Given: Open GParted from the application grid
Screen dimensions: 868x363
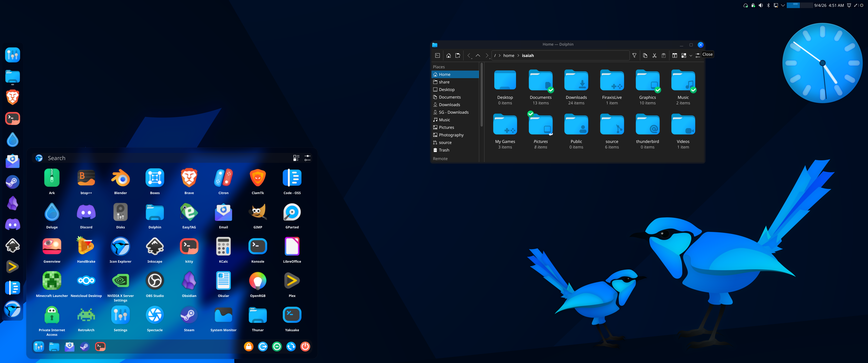Looking at the screenshot, I should tap(292, 216).
